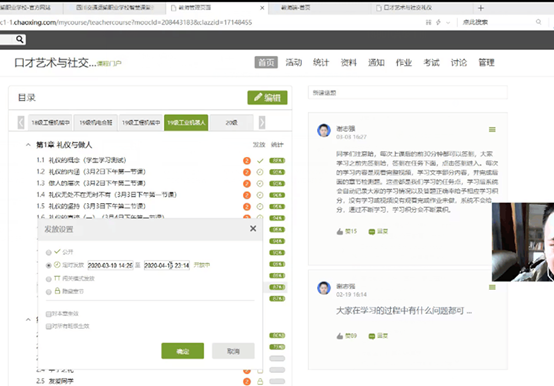Open the 考试 nav tab
The height and width of the screenshot is (386, 554).
[x=431, y=63]
